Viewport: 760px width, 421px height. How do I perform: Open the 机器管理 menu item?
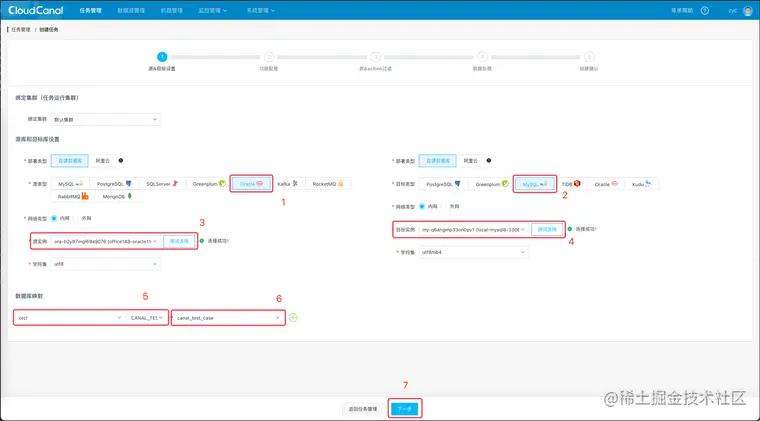click(172, 10)
